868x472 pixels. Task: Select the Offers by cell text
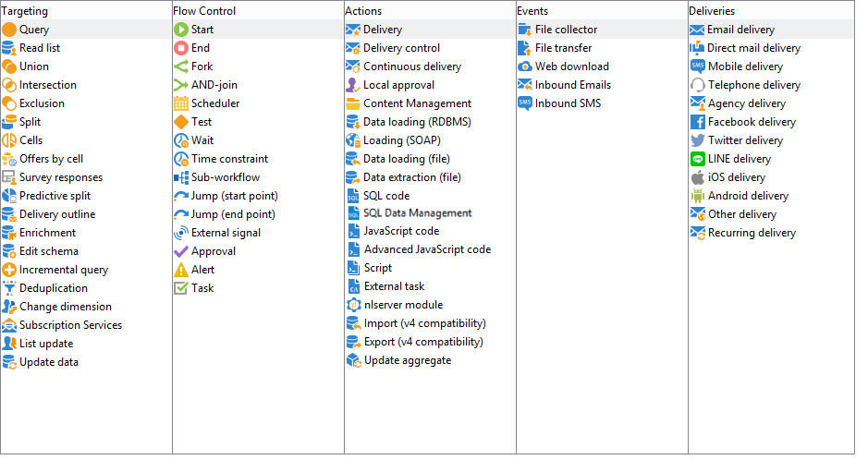(x=51, y=159)
